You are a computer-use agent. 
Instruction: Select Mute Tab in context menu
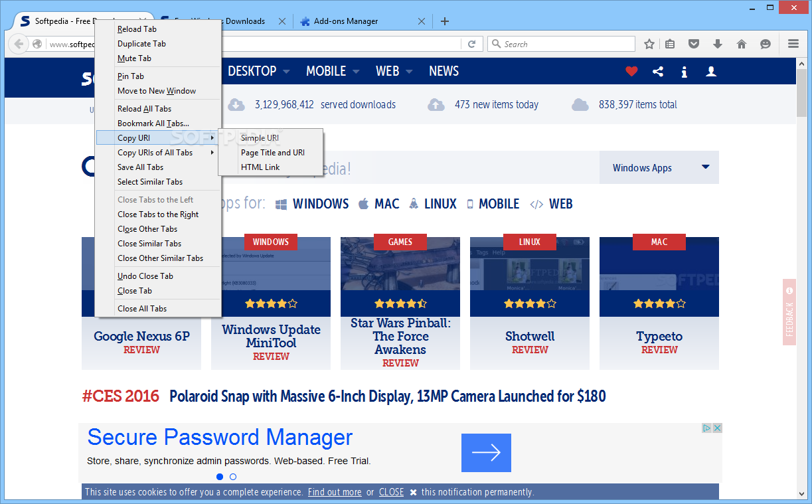(158, 58)
